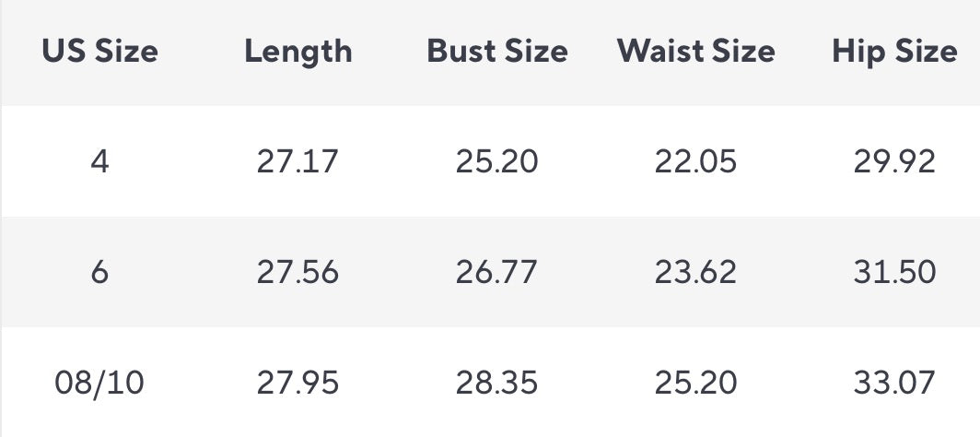The height and width of the screenshot is (437, 980).
Task: Select the US size 4 cell
Action: pos(99,162)
